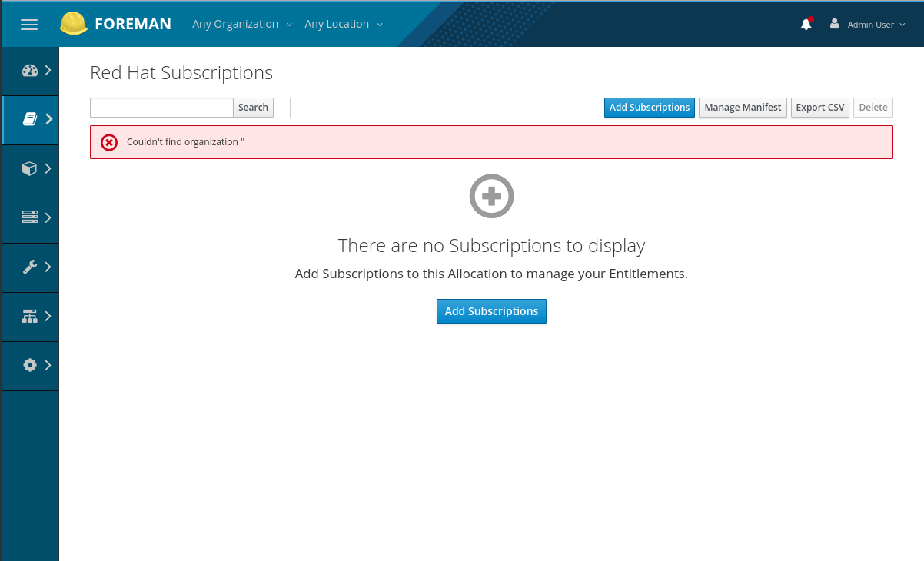
Task: Click "Add Subscriptions to this Allocation" message
Action: pos(491,274)
